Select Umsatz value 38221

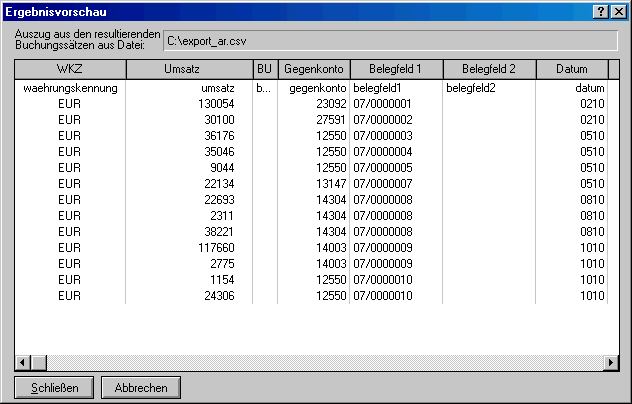tap(219, 232)
